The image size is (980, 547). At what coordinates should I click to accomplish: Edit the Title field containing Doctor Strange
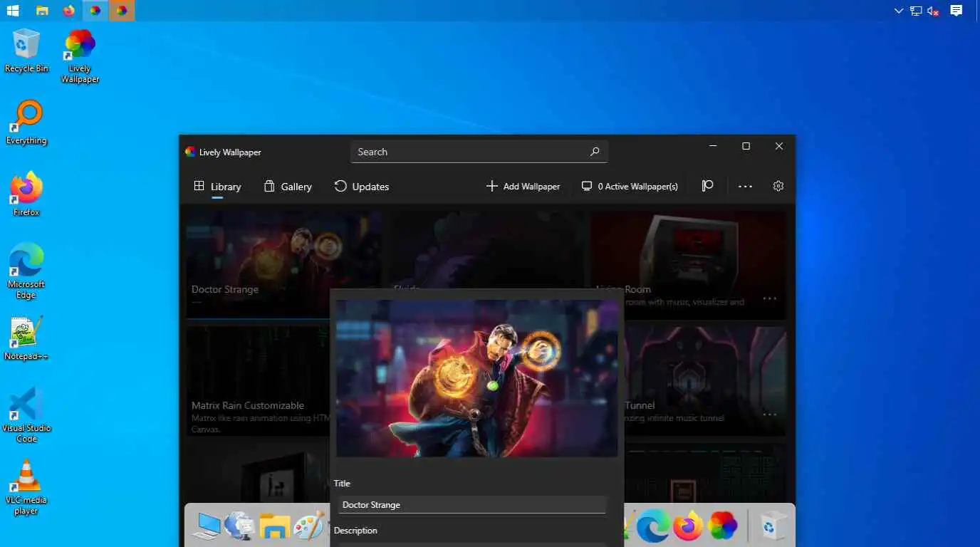471,505
